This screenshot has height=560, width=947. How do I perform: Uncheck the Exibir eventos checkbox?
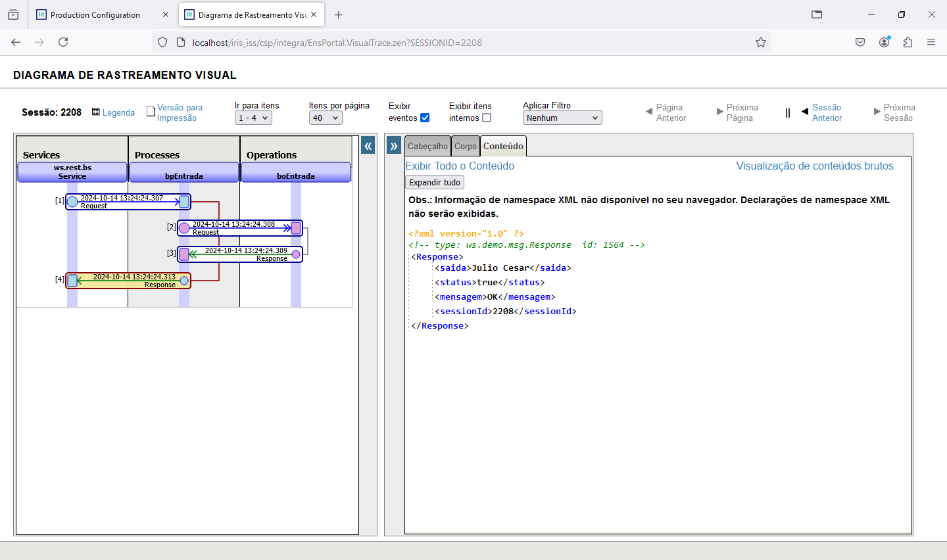coord(425,118)
